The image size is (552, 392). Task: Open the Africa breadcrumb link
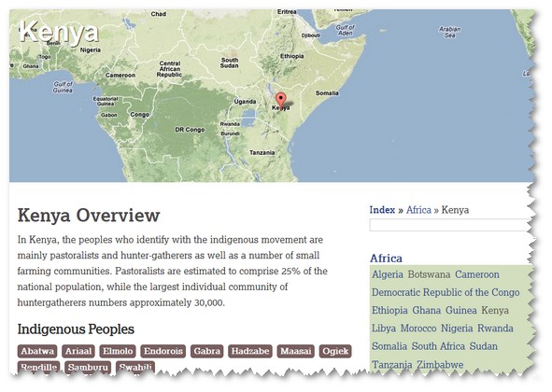[418, 210]
